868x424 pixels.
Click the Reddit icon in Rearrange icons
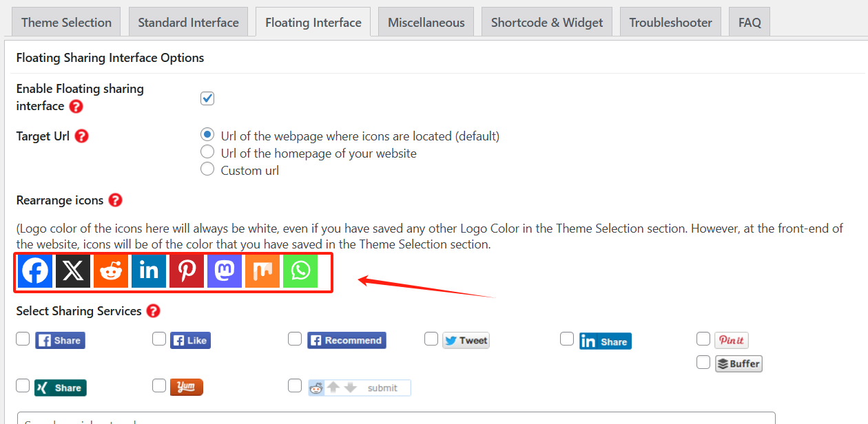(110, 271)
